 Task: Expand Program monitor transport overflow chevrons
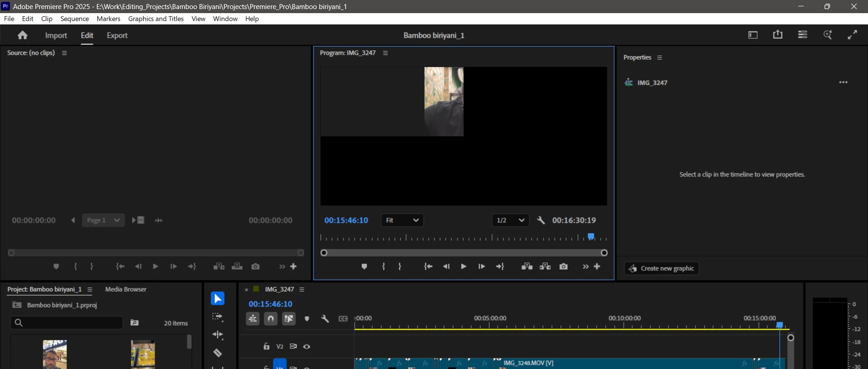tap(586, 267)
